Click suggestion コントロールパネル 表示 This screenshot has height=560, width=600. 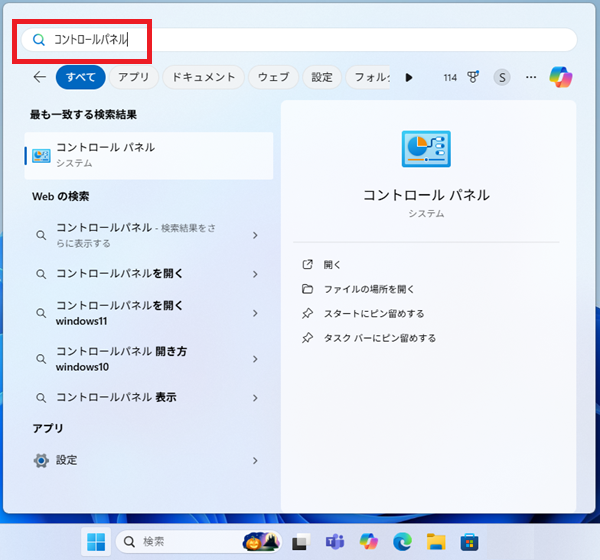116,397
